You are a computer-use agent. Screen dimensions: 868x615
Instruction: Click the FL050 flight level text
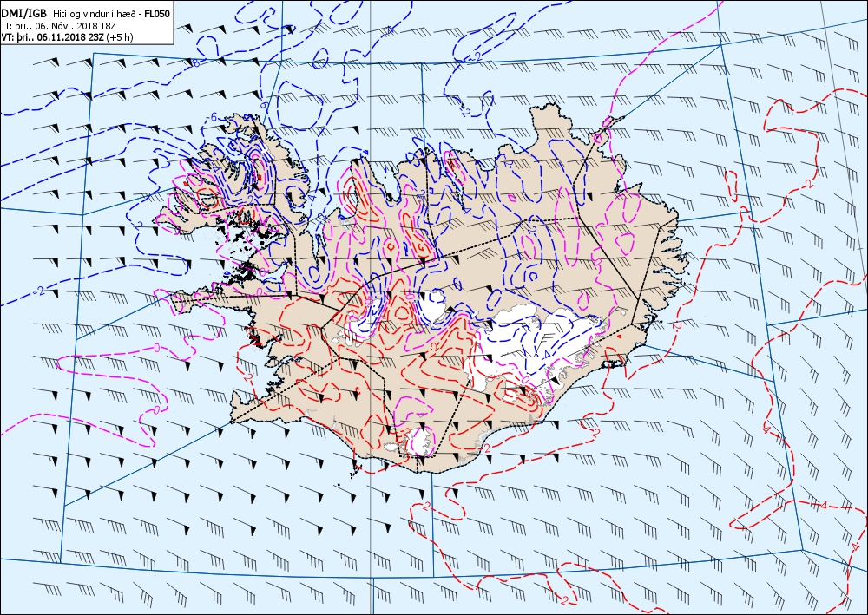156,15
